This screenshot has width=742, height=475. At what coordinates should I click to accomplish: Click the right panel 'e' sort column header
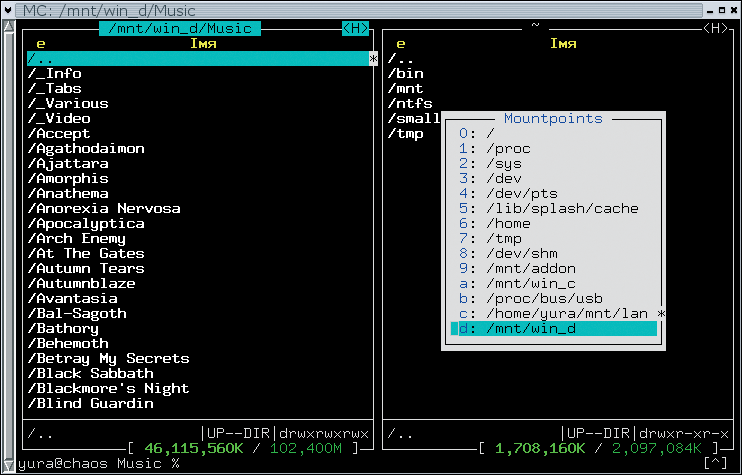click(x=401, y=44)
